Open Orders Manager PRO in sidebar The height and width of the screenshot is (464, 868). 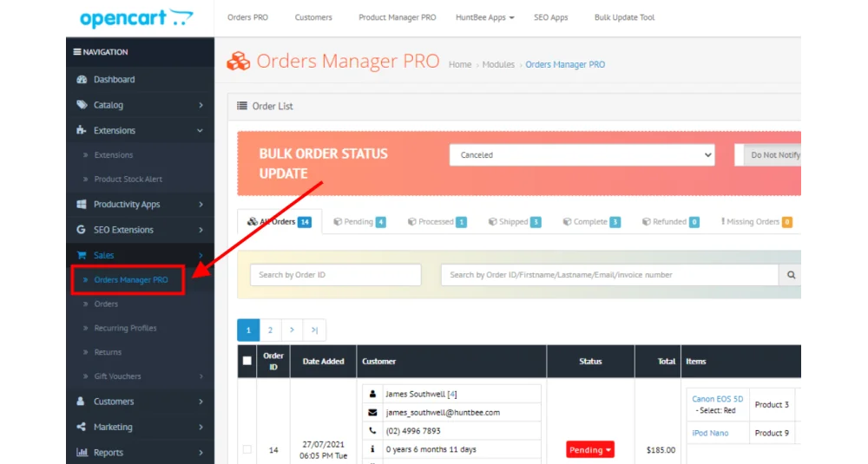(131, 280)
